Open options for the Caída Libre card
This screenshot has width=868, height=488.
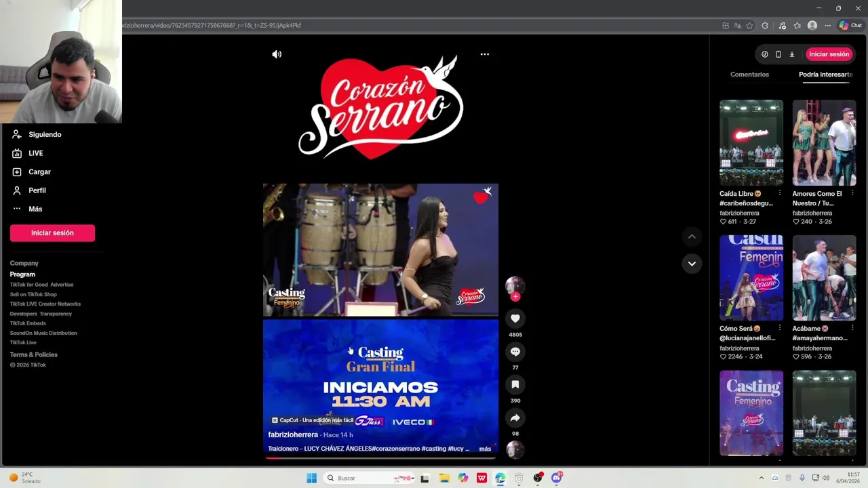click(x=779, y=193)
